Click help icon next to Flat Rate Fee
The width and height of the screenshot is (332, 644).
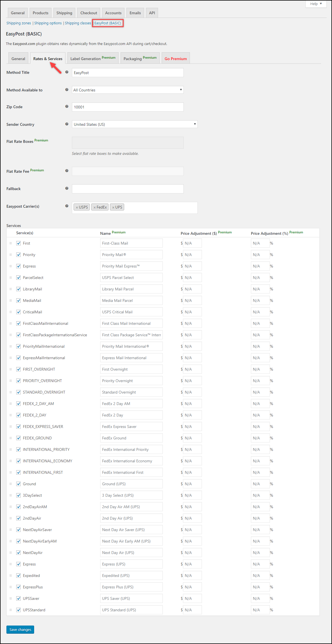coord(67,171)
